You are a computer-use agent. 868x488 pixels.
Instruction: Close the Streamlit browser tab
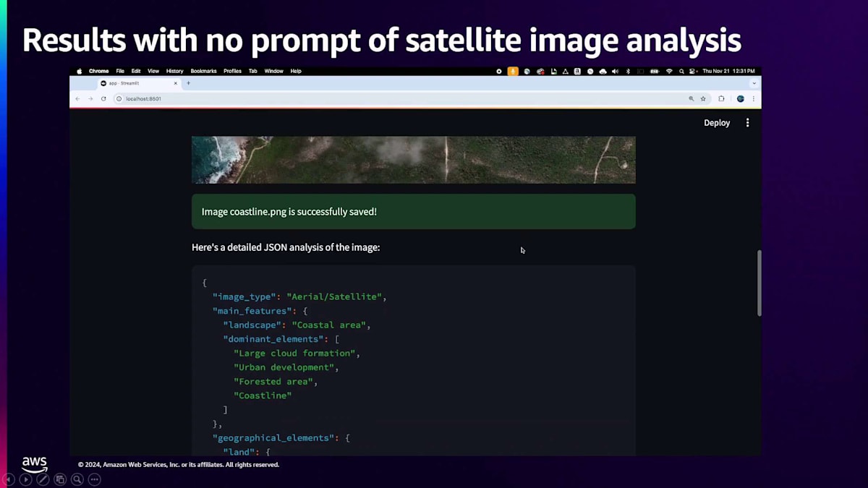175,83
